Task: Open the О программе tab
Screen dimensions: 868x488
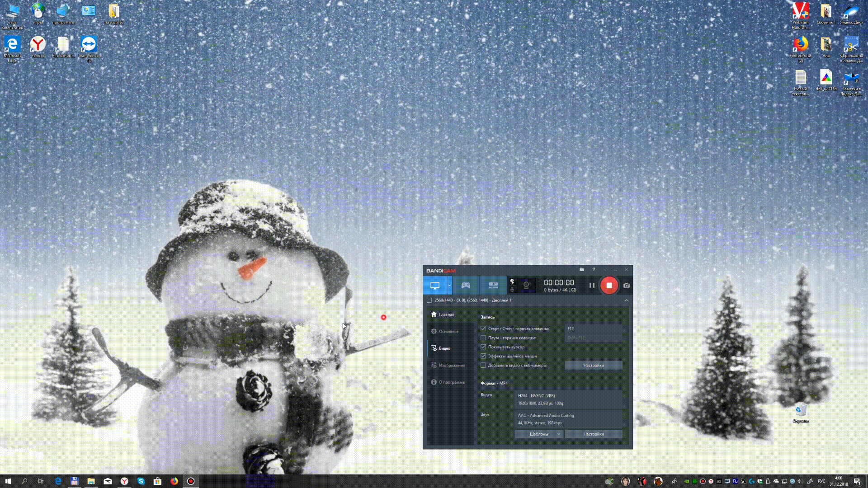Action: [x=450, y=382]
